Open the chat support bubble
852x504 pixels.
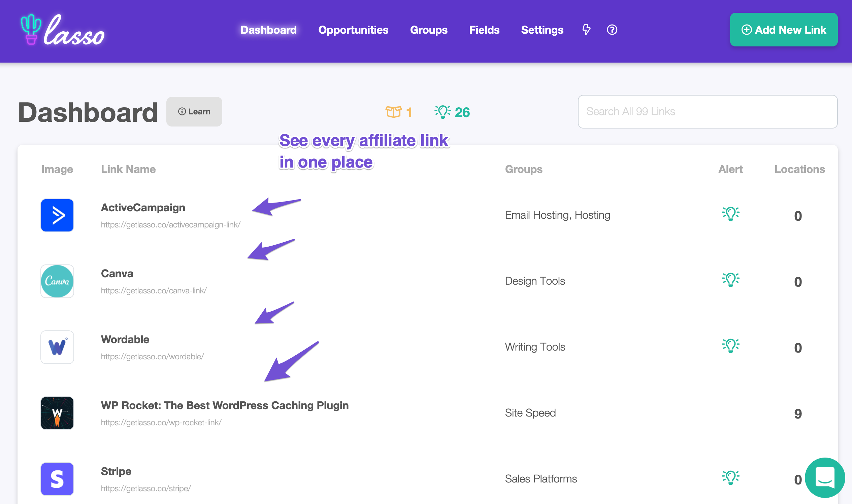click(x=825, y=477)
